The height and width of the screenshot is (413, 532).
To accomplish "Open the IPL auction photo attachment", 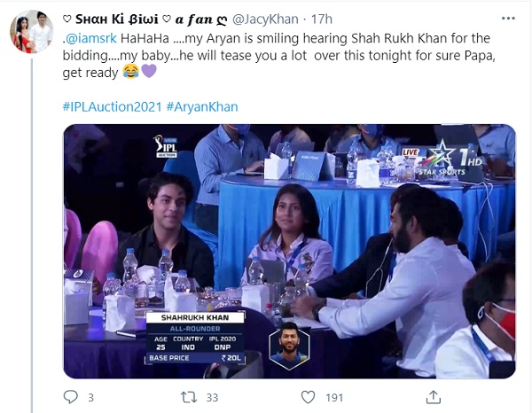I will point(289,251).
